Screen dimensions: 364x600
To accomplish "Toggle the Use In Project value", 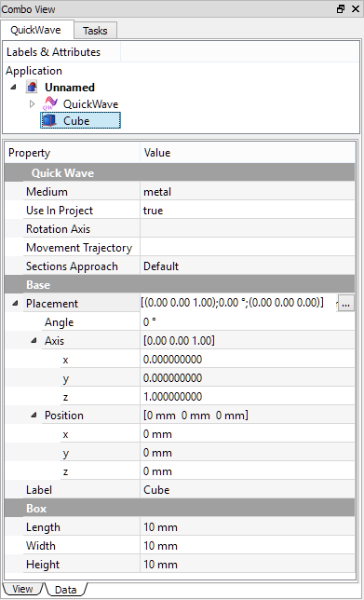I will (248, 211).
